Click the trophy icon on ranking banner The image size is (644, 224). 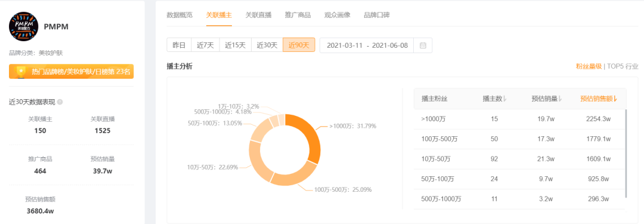tap(20, 72)
